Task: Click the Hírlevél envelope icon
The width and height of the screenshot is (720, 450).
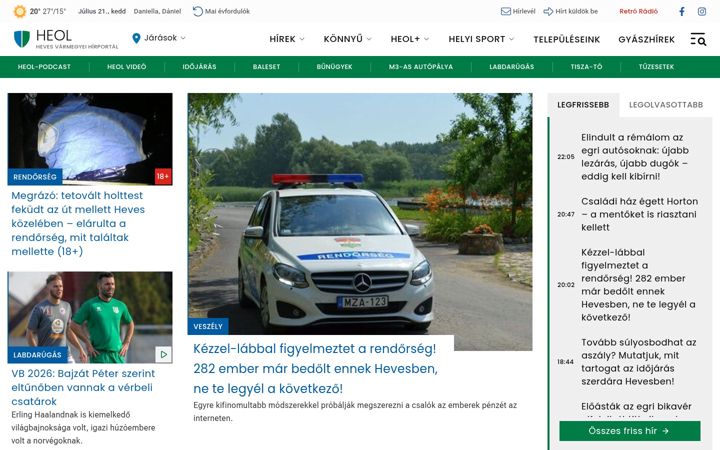Action: tap(506, 11)
